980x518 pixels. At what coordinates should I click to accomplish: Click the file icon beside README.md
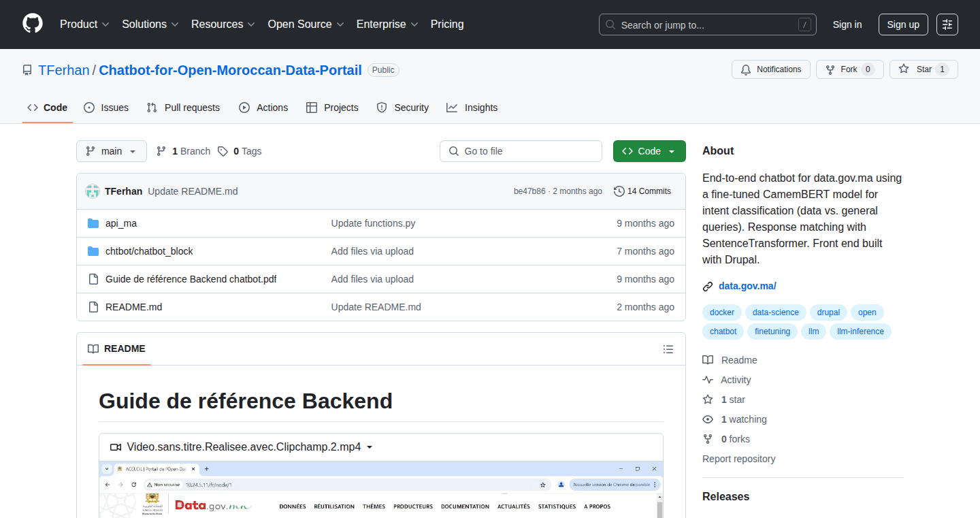(93, 307)
